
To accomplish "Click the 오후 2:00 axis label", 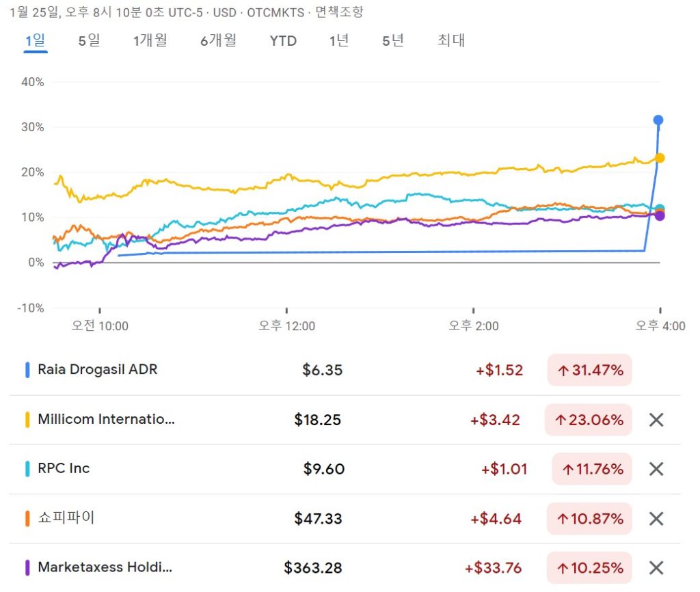I will click(474, 325).
